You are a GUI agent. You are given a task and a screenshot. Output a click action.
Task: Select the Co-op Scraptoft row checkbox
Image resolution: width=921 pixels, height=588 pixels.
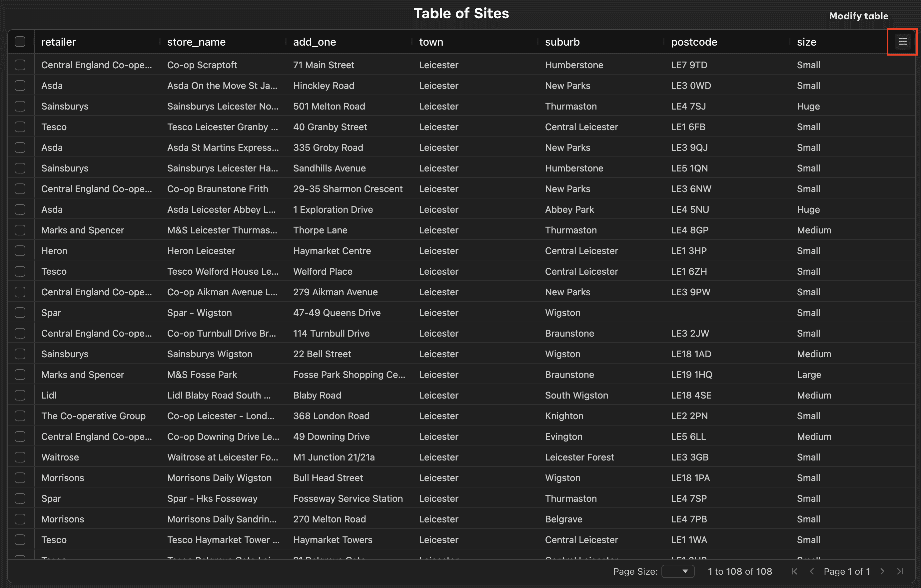point(20,65)
